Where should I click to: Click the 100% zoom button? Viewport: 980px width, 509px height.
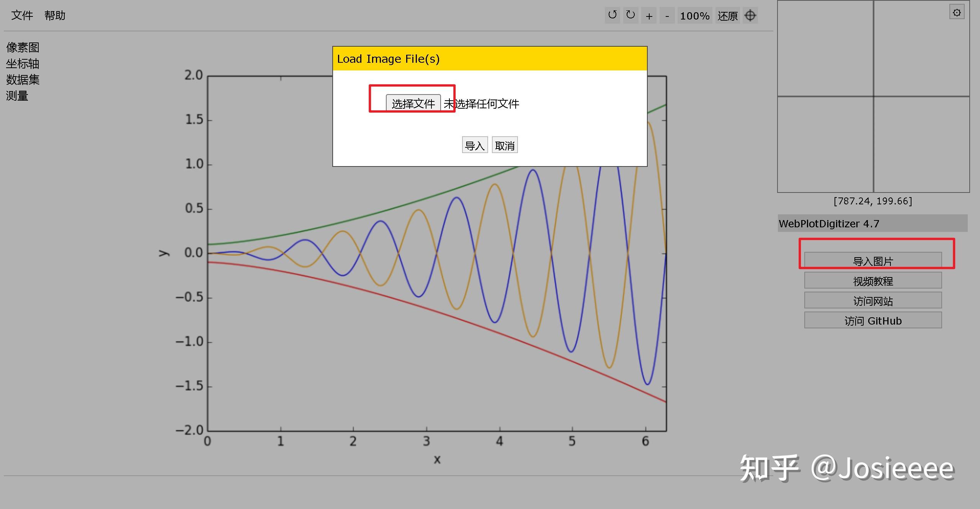[694, 16]
